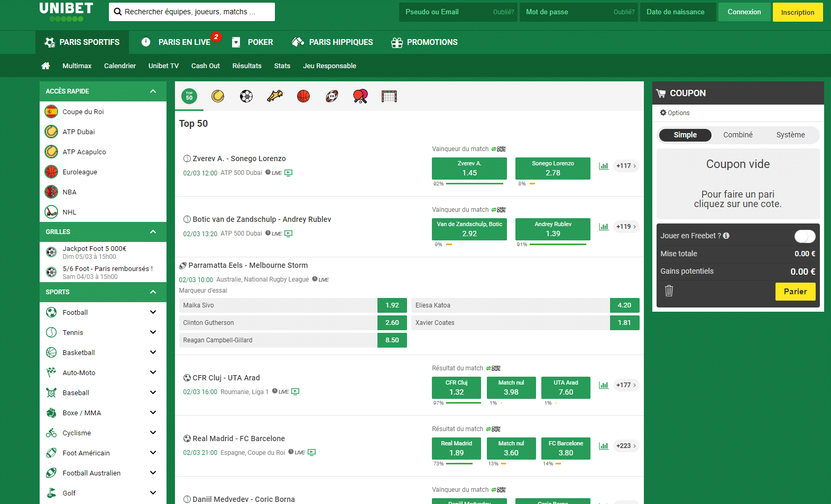Collapse the Sports section
This screenshot has height=504, width=831.
(x=153, y=292)
